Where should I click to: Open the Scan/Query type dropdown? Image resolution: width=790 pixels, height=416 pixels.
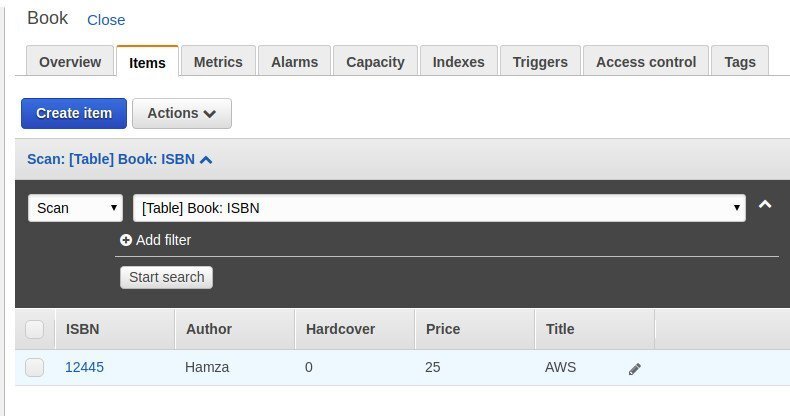coord(75,208)
